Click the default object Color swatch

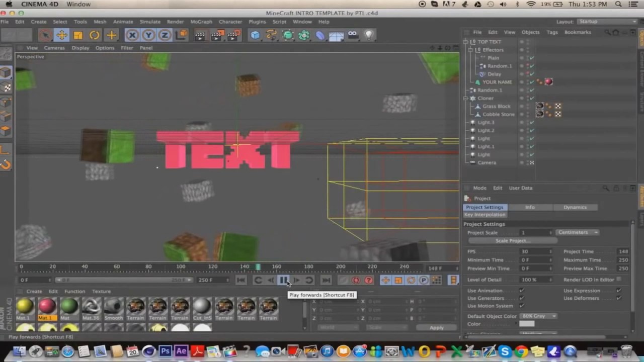click(527, 324)
